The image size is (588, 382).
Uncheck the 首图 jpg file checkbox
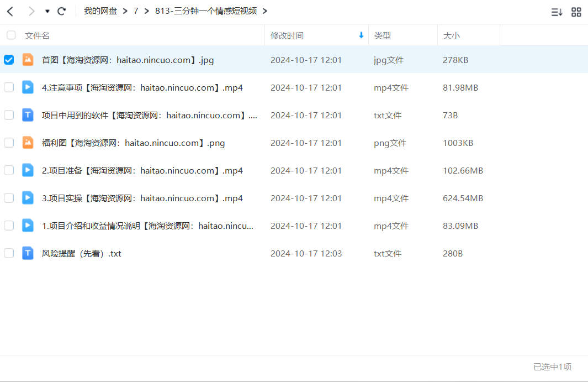[9, 60]
